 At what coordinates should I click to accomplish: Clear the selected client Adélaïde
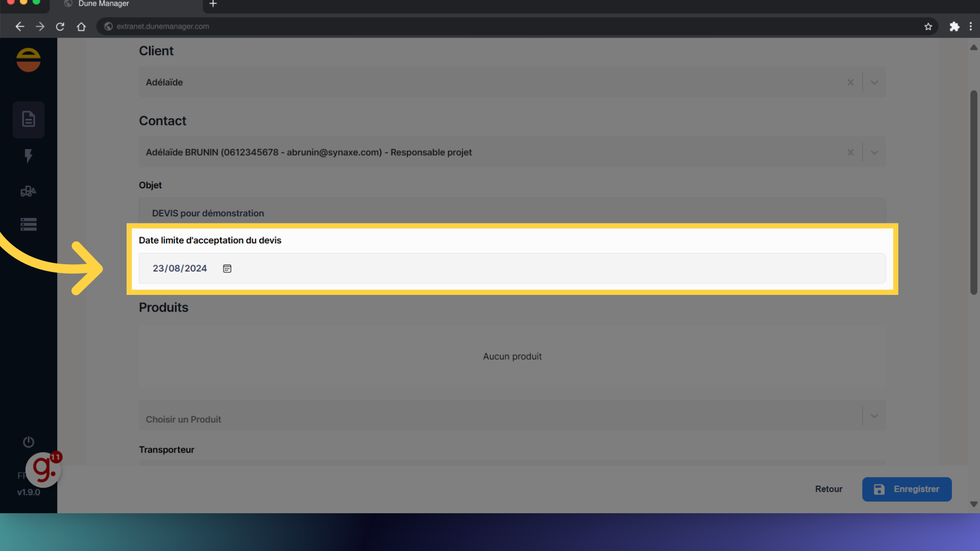click(850, 83)
